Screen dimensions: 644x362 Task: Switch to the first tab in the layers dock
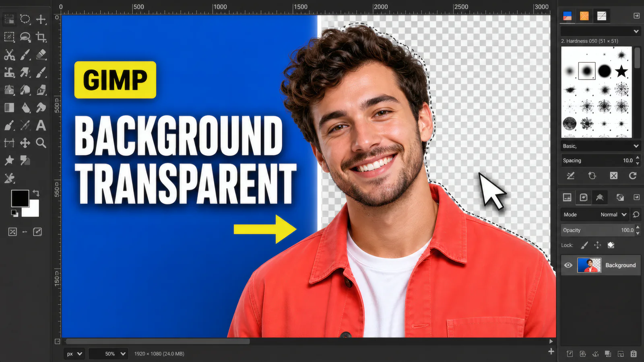click(567, 197)
